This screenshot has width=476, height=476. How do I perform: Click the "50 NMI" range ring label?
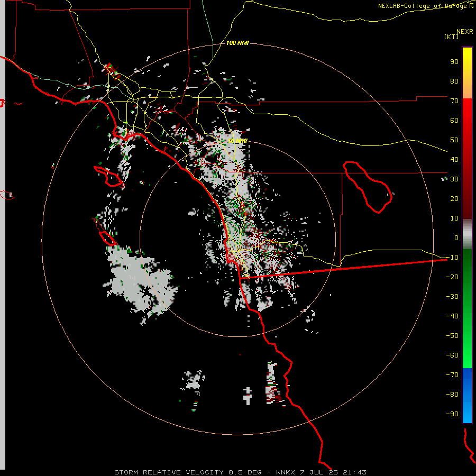(x=237, y=141)
